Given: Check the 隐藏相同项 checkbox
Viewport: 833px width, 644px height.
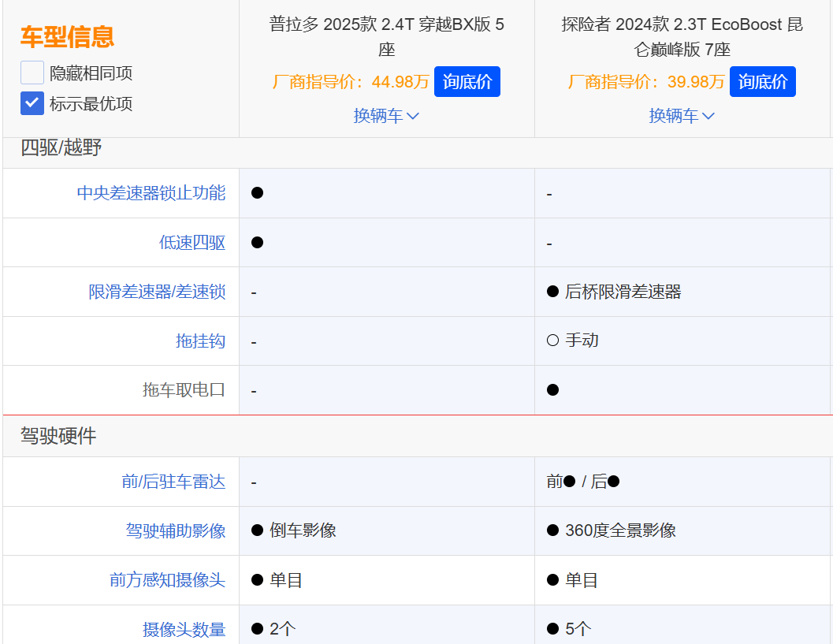Looking at the screenshot, I should [x=32, y=73].
